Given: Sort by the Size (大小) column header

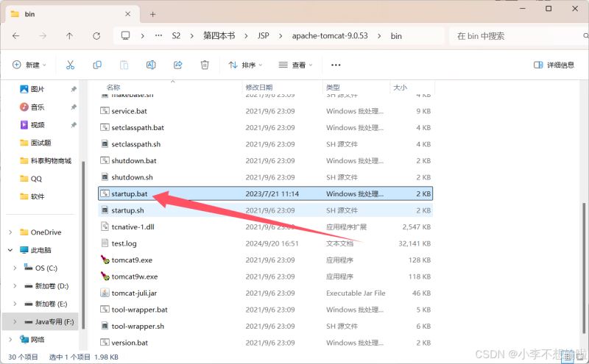Looking at the screenshot, I should coord(400,88).
